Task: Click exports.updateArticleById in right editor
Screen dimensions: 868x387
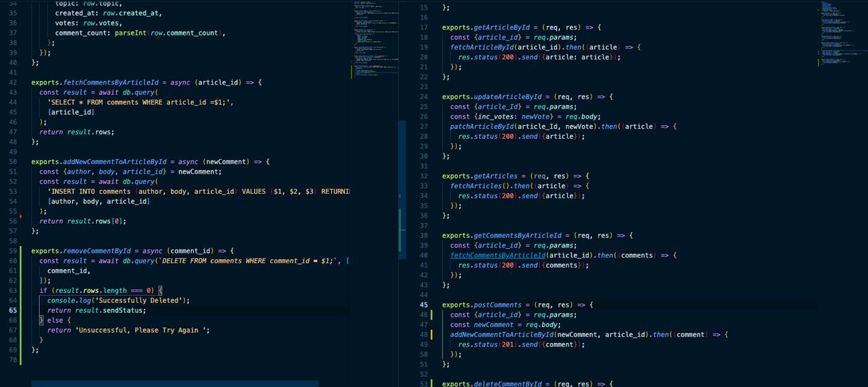Action: (x=495, y=96)
